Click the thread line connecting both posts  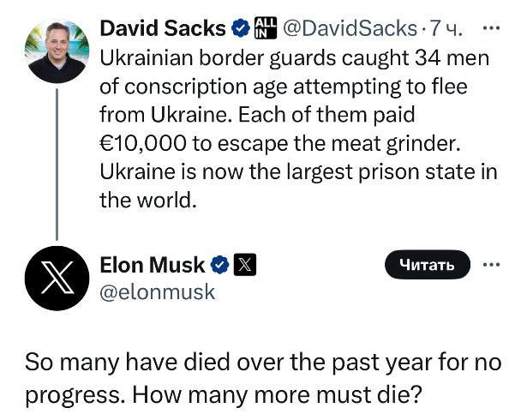click(57, 163)
